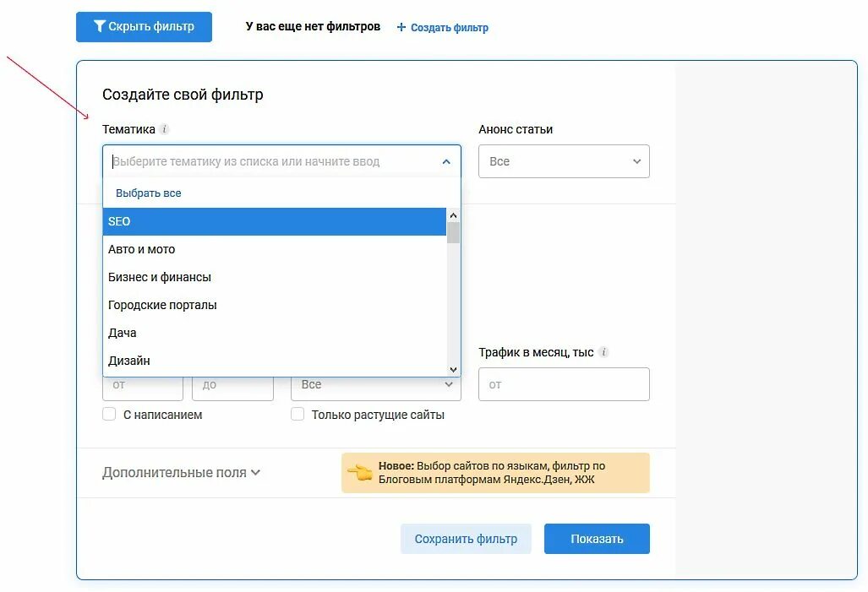868x592 pixels.
Task: Click the info icon beside Трафик в месяц
Action: (604, 352)
